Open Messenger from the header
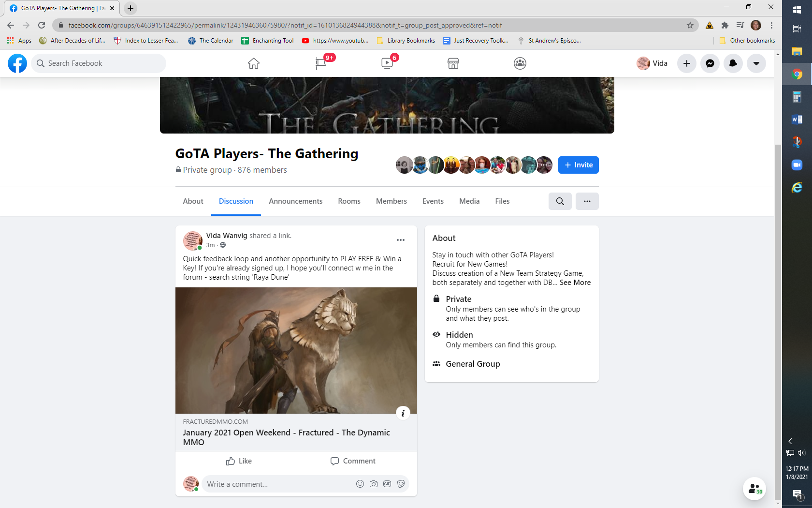Screen dimensions: 812x508 click(710, 63)
